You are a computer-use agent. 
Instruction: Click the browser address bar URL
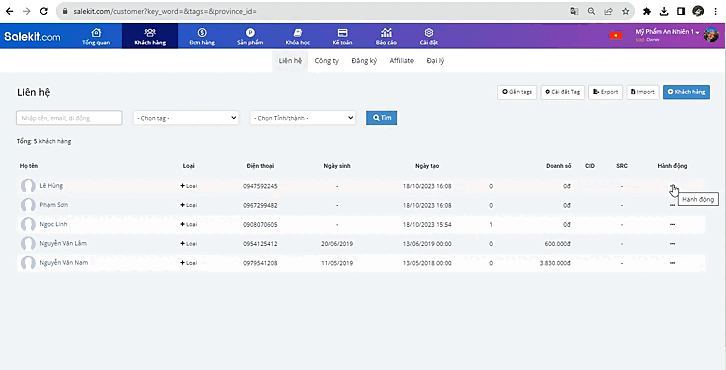point(165,11)
